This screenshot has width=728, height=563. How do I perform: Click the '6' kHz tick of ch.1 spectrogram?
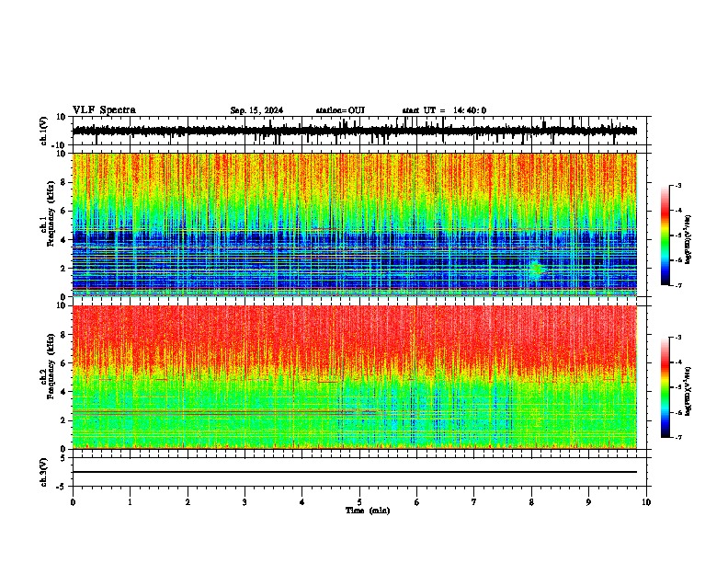(63, 211)
